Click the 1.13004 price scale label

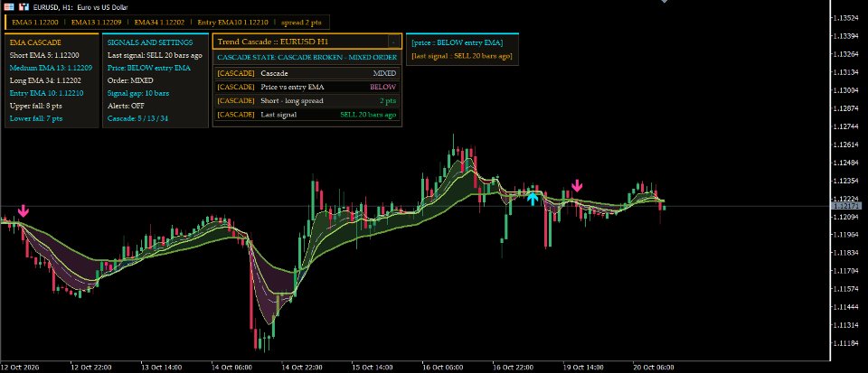[845, 90]
